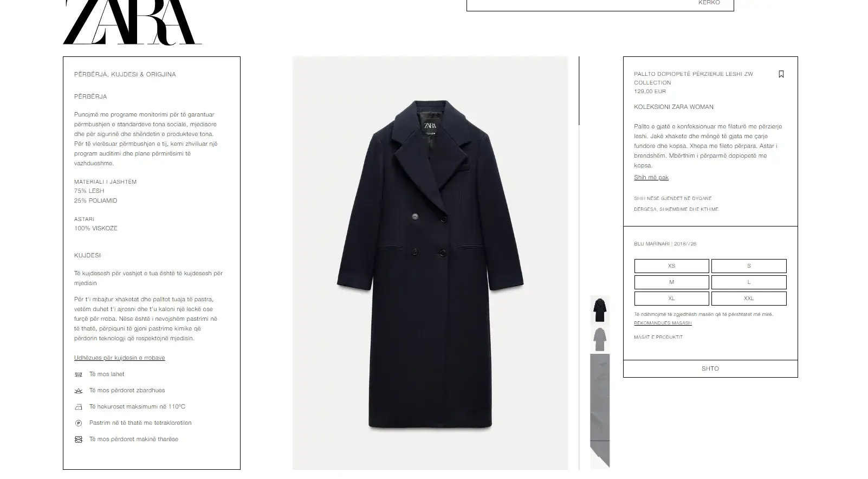Bookmark the coat with the save icon

[x=781, y=74]
